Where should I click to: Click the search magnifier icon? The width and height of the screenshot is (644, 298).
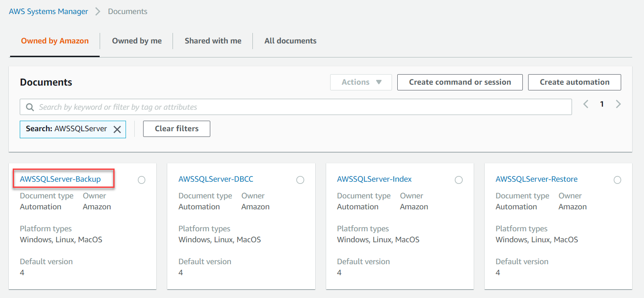tap(29, 107)
